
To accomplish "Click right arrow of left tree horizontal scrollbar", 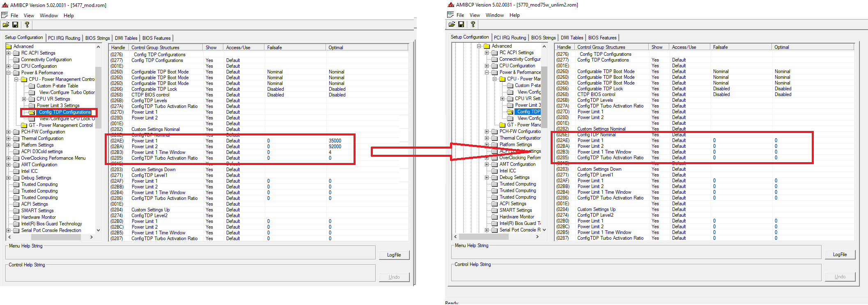I will [x=92, y=237].
